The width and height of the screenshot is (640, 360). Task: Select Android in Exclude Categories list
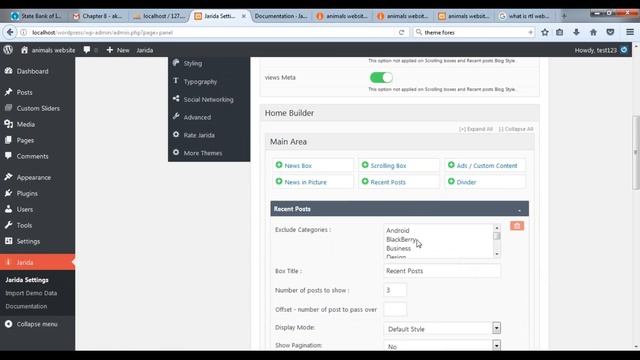coord(398,231)
